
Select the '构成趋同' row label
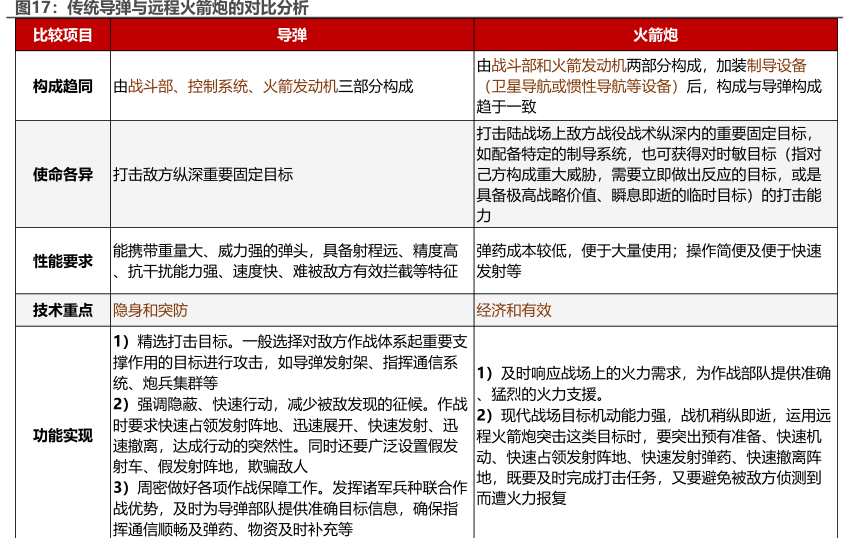click(x=63, y=86)
